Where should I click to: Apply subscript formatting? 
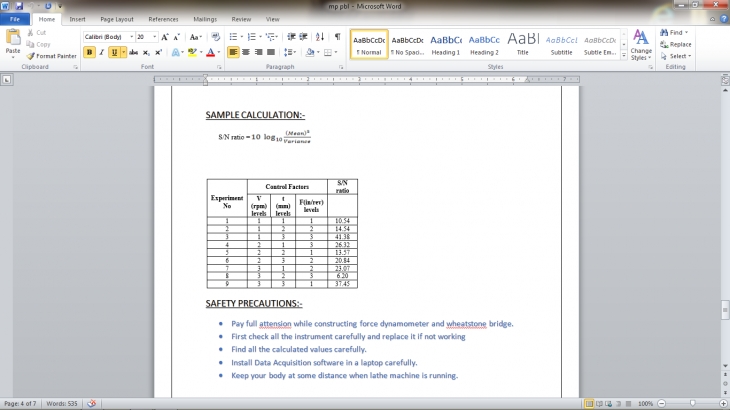click(x=146, y=52)
